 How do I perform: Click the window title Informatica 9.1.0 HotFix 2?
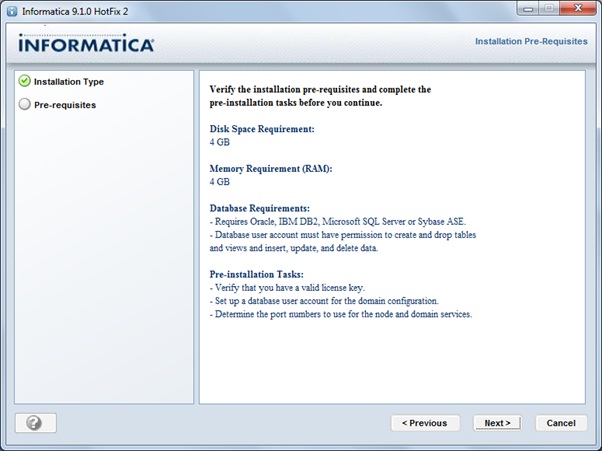[x=75, y=12]
